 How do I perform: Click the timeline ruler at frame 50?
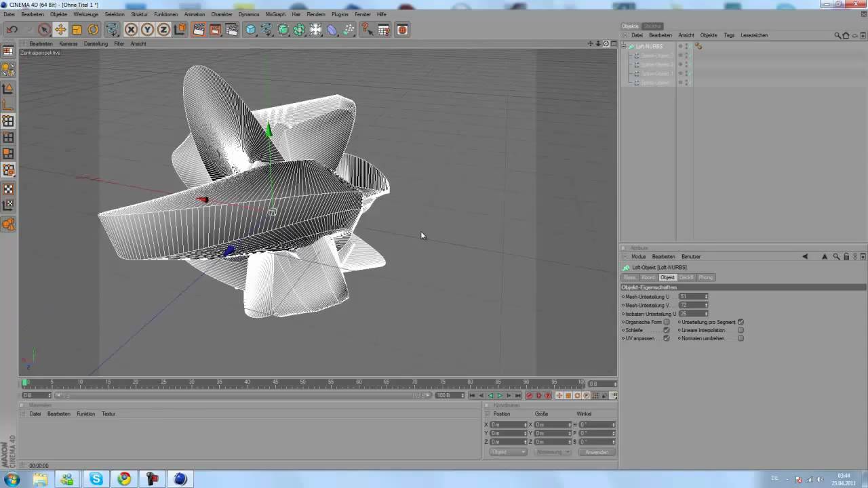click(x=302, y=383)
